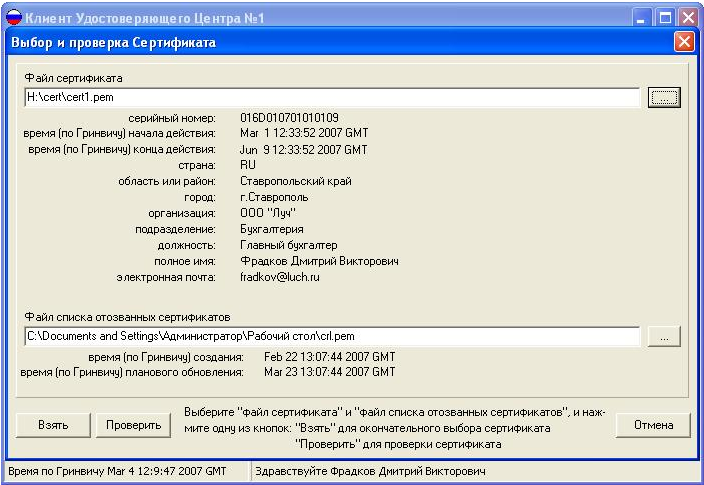
Task: Click the "время (по Гринвичу) планового обновления:" label
Action: [132, 372]
